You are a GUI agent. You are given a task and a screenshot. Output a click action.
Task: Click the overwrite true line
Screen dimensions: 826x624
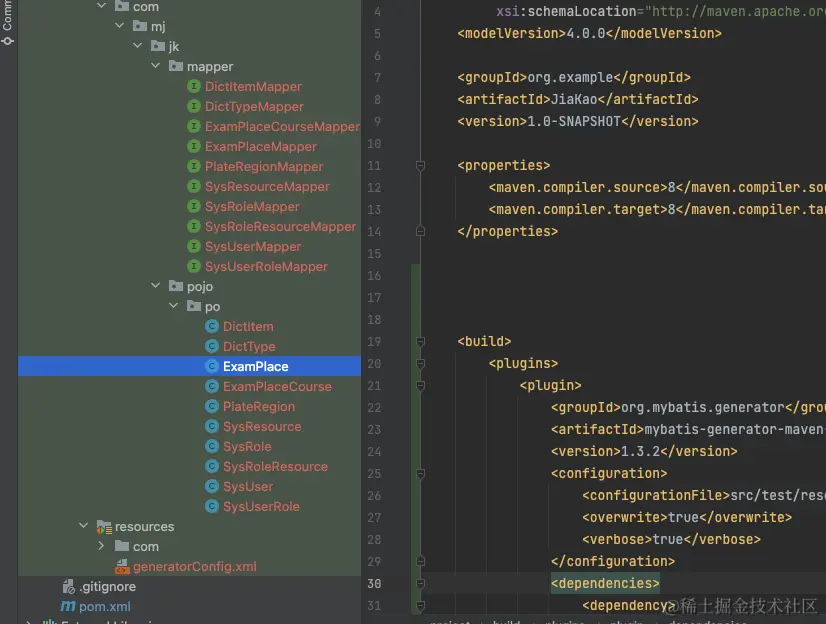[x=687, y=518]
